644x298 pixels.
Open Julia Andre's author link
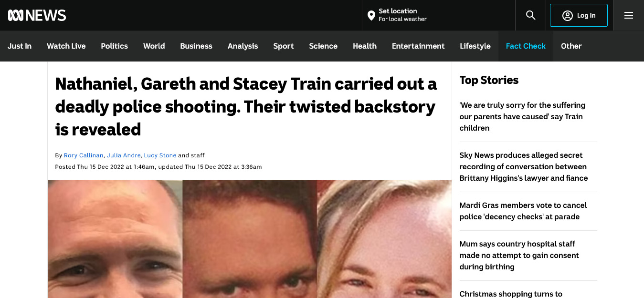pyautogui.click(x=124, y=155)
